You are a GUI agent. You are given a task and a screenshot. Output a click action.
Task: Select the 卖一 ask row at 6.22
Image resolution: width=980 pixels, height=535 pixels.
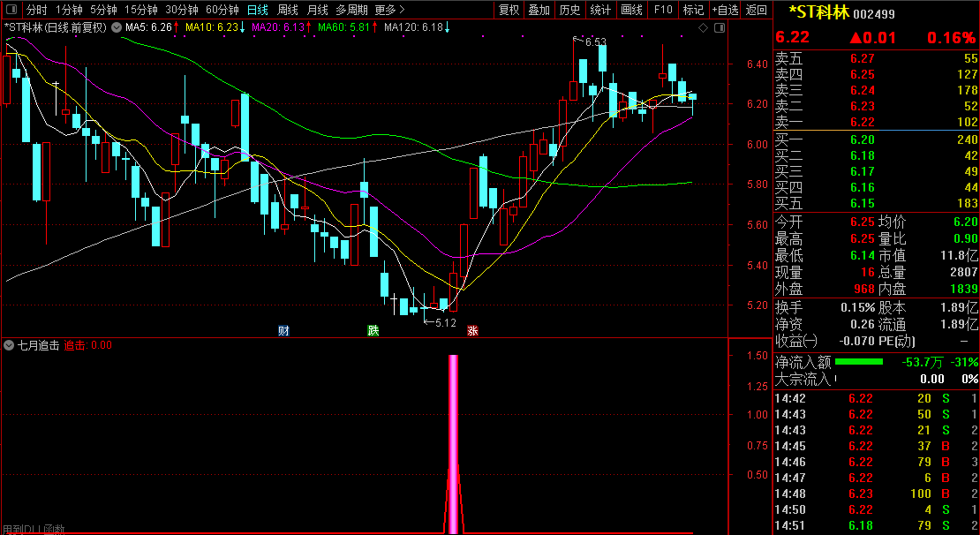pos(876,122)
